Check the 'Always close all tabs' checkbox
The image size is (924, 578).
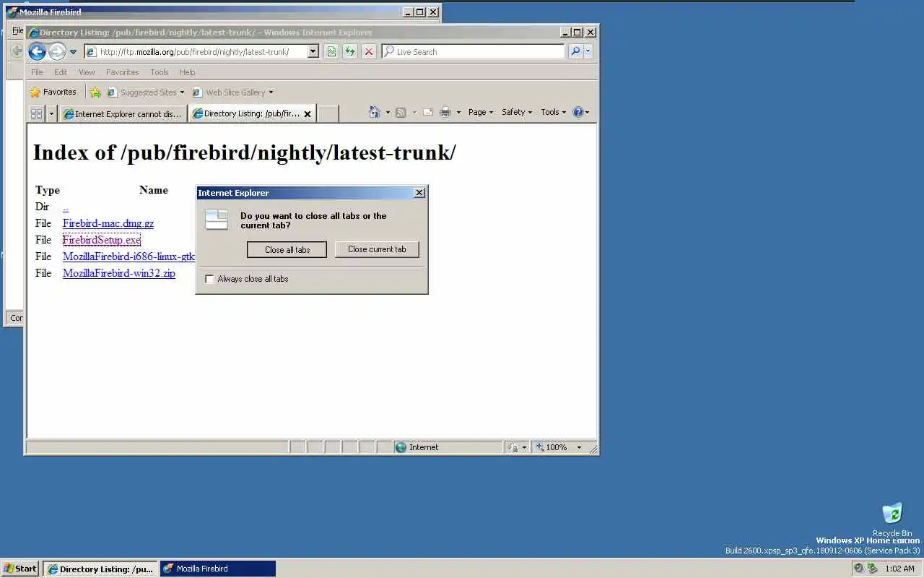210,279
